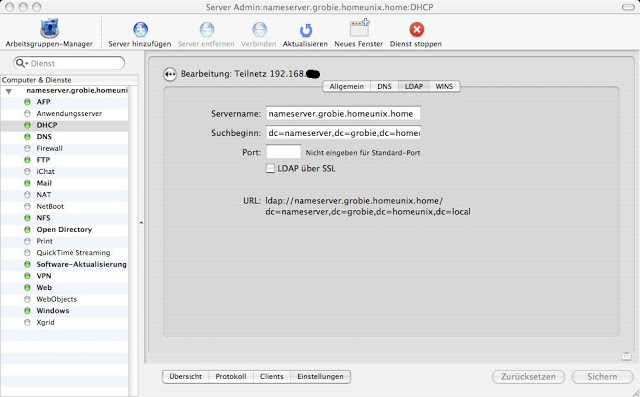Open the Protokoll view
This screenshot has height=397, width=640.
click(231, 377)
